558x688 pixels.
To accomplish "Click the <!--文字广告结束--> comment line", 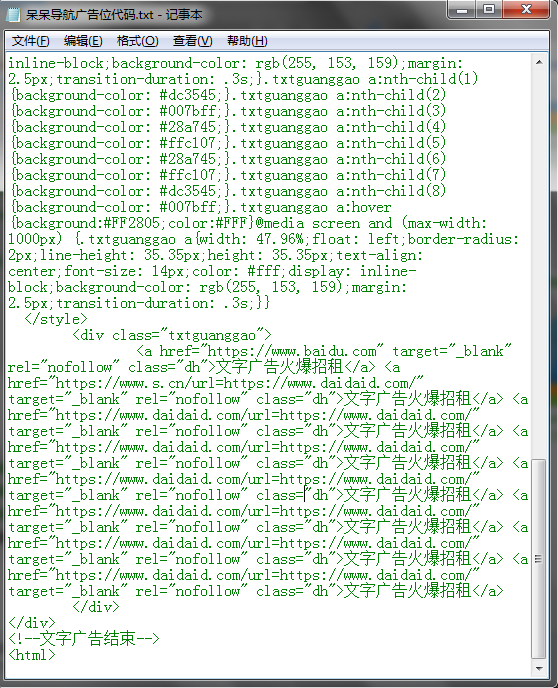I will (84, 639).
